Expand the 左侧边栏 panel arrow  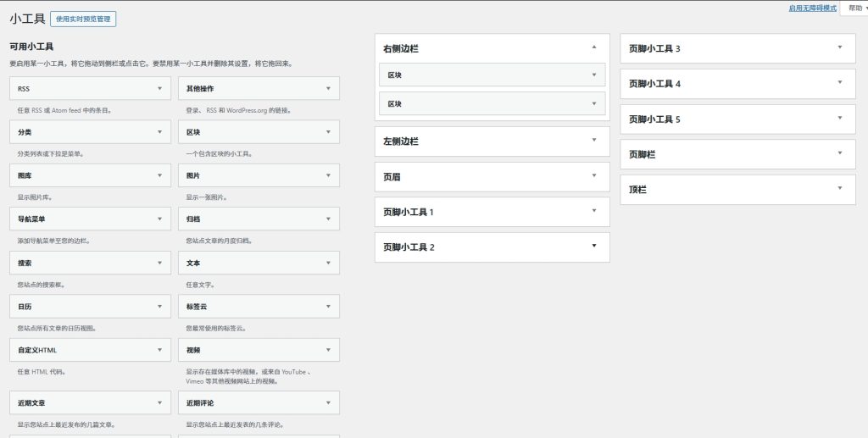click(x=594, y=140)
